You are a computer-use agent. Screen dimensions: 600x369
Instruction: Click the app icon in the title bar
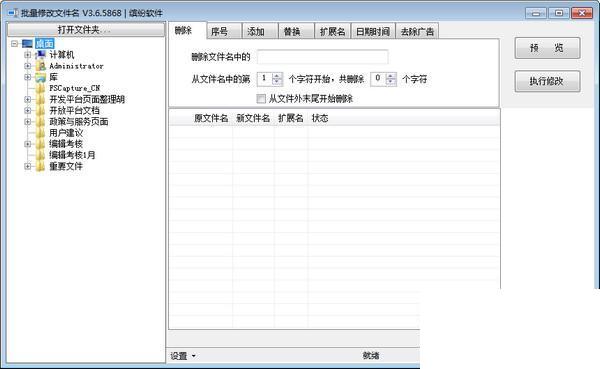(x=13, y=13)
